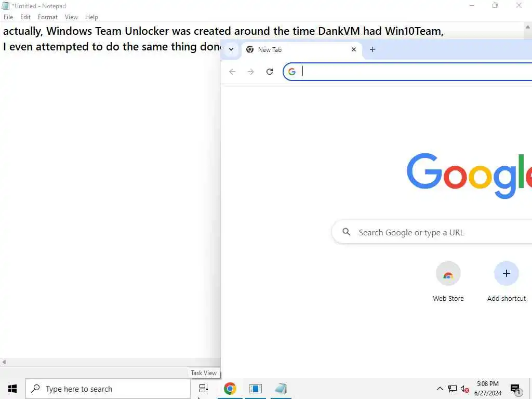Click the Notepad app icon in title bar
The height and width of the screenshot is (399, 532).
5,6
